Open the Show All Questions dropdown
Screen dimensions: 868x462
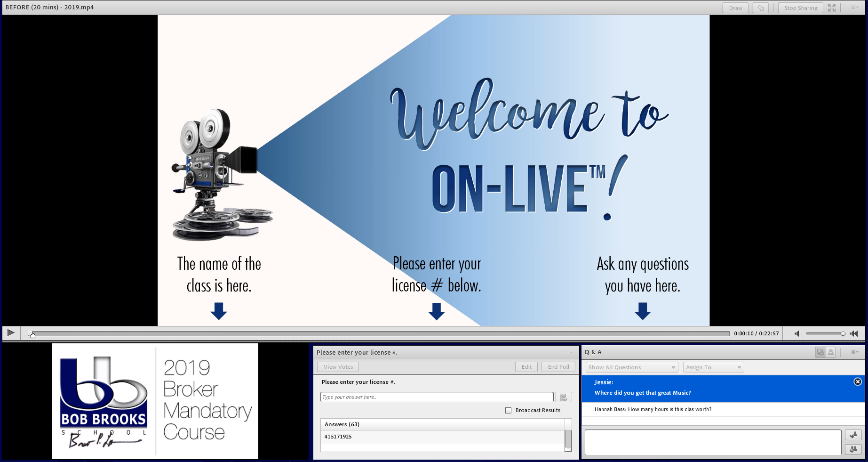tap(631, 367)
